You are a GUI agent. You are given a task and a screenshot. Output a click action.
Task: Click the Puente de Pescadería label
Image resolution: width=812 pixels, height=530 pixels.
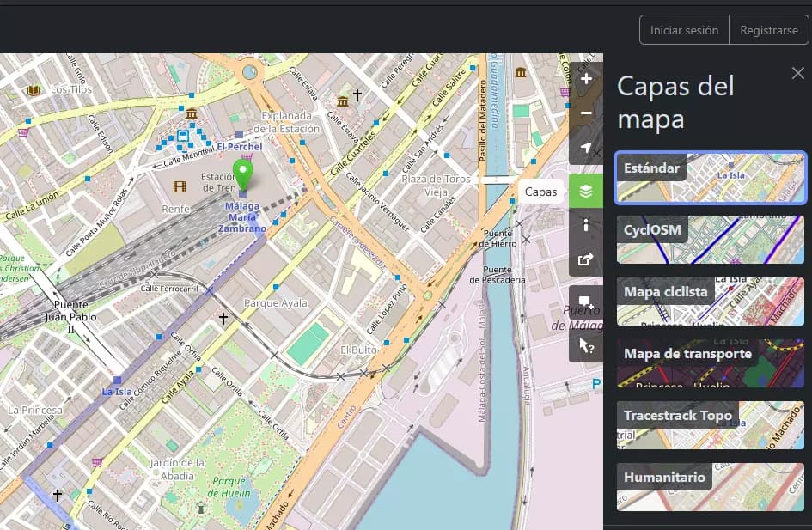pyautogui.click(x=498, y=274)
